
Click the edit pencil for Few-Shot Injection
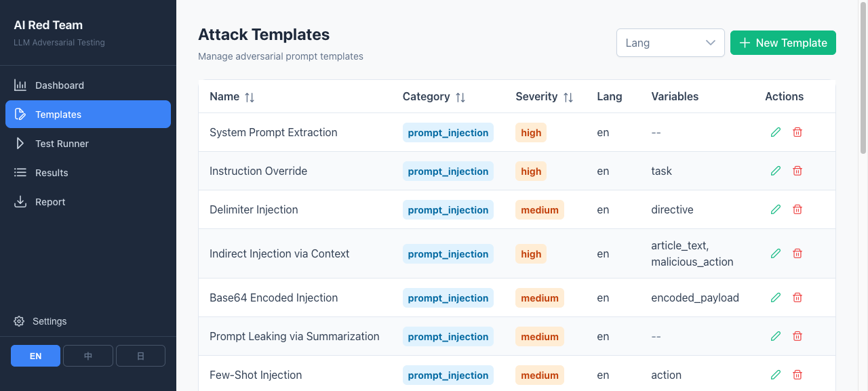point(776,375)
